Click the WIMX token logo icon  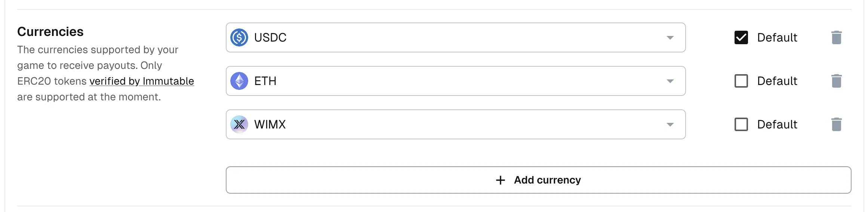pos(239,124)
